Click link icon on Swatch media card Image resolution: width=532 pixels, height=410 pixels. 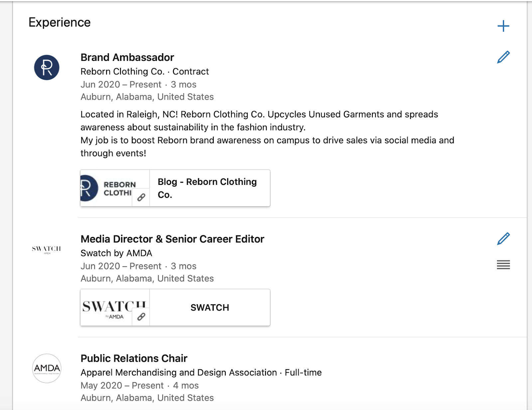click(141, 317)
